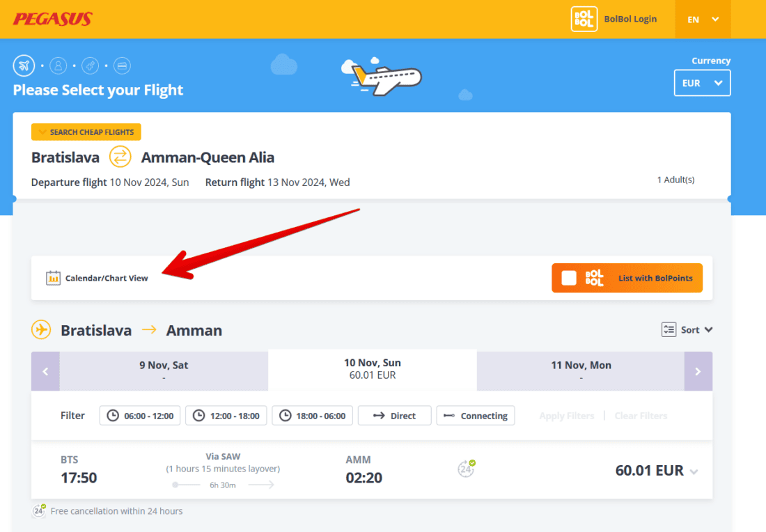Click the flight selection step plane icon
The height and width of the screenshot is (532, 766).
24,66
